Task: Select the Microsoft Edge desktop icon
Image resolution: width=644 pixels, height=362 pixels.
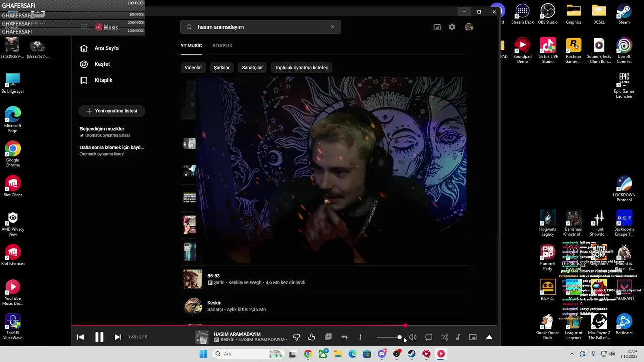Action: pos(13,120)
